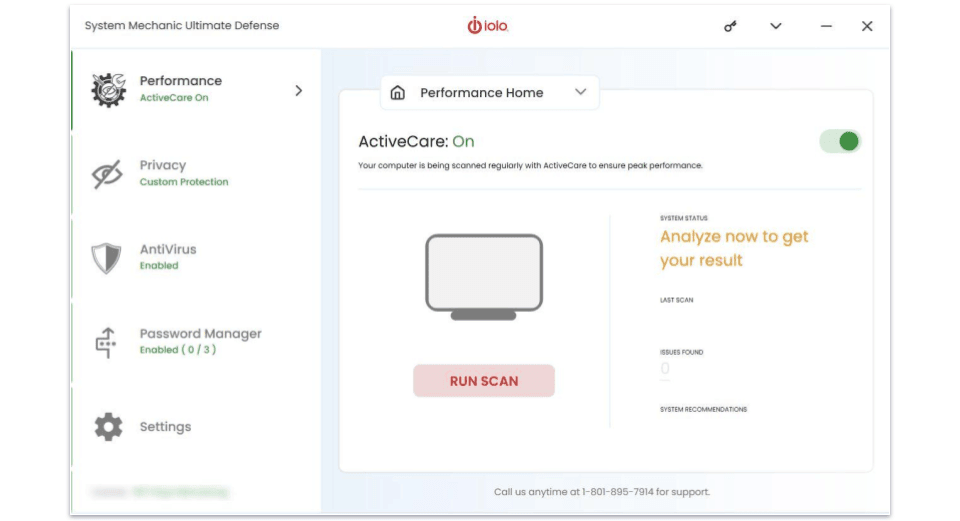This screenshot has width=960, height=521.
Task: Expand Performance submenu with right arrow
Action: (298, 91)
